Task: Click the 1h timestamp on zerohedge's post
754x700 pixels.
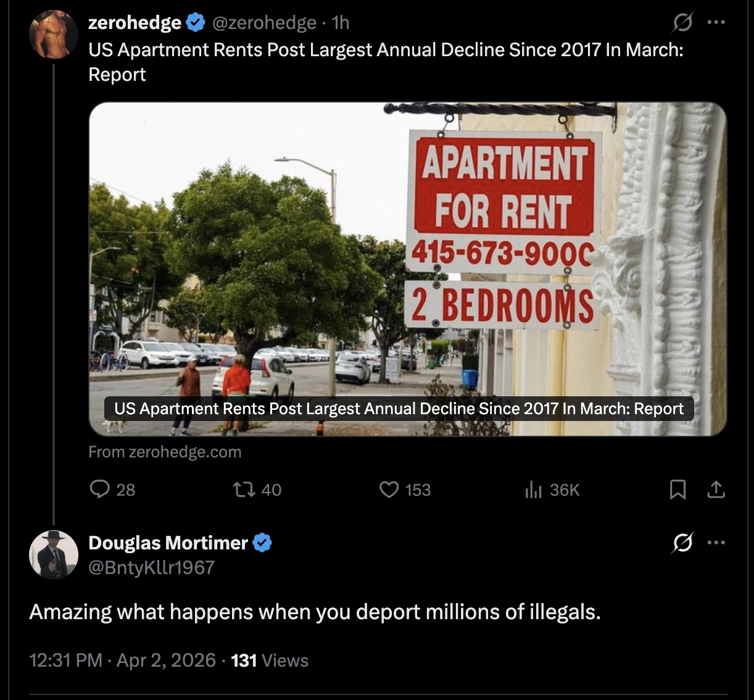Action: tap(341, 23)
